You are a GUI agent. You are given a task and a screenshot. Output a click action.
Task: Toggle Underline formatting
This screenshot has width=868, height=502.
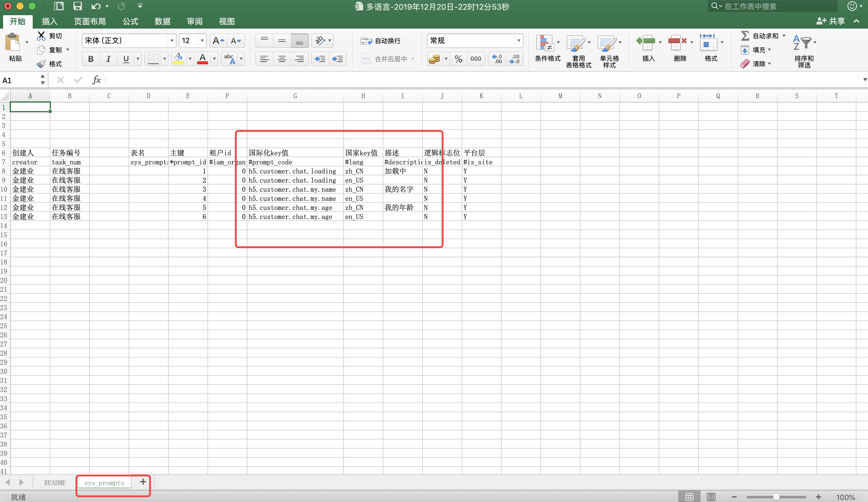point(126,59)
